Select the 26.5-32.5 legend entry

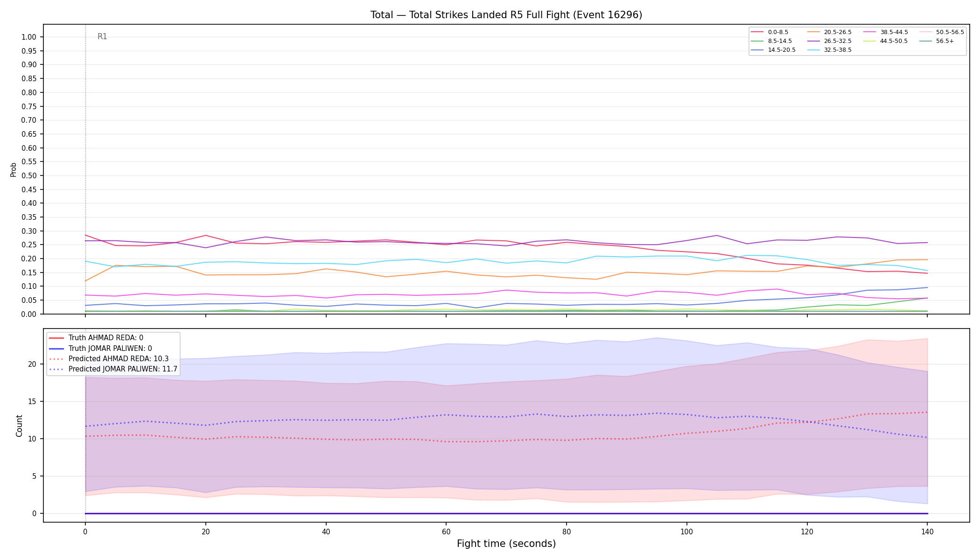pos(829,41)
